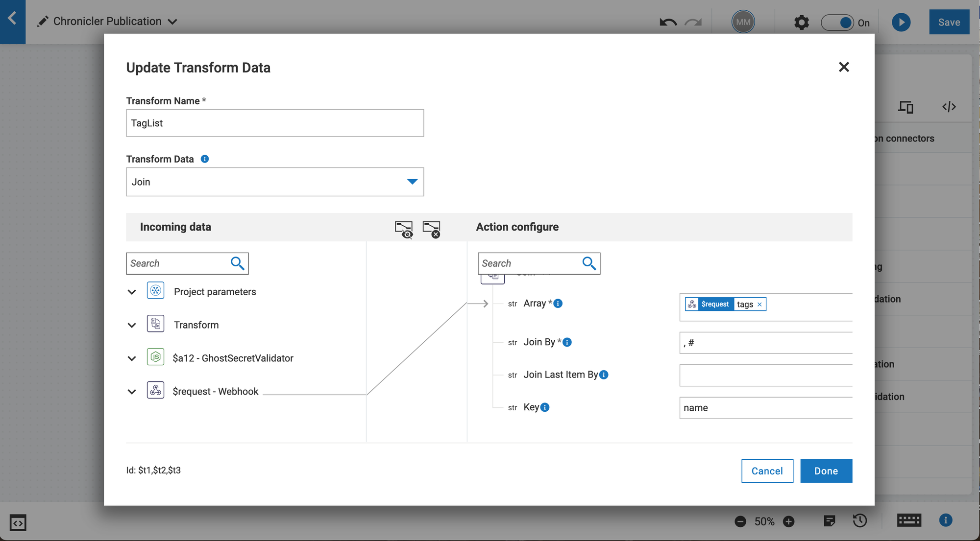The height and width of the screenshot is (541, 980).
Task: Click the hide mapped connections icon
Action: pyautogui.click(x=404, y=229)
